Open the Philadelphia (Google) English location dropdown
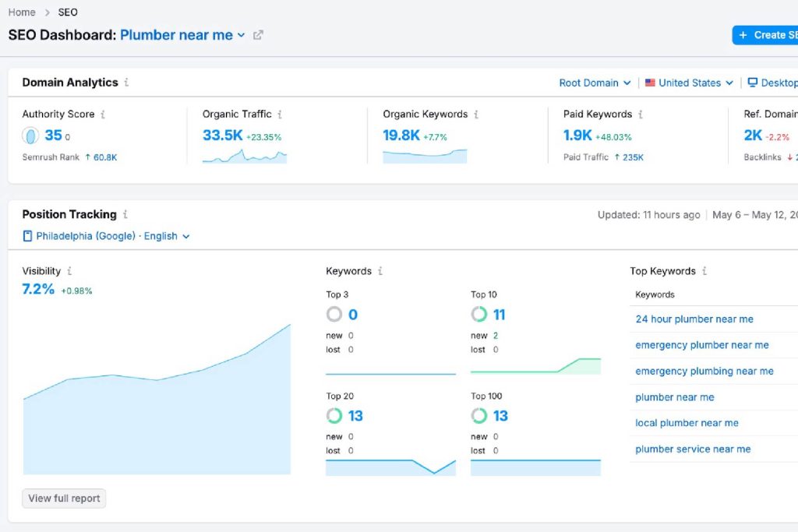798x532 pixels. [x=107, y=236]
